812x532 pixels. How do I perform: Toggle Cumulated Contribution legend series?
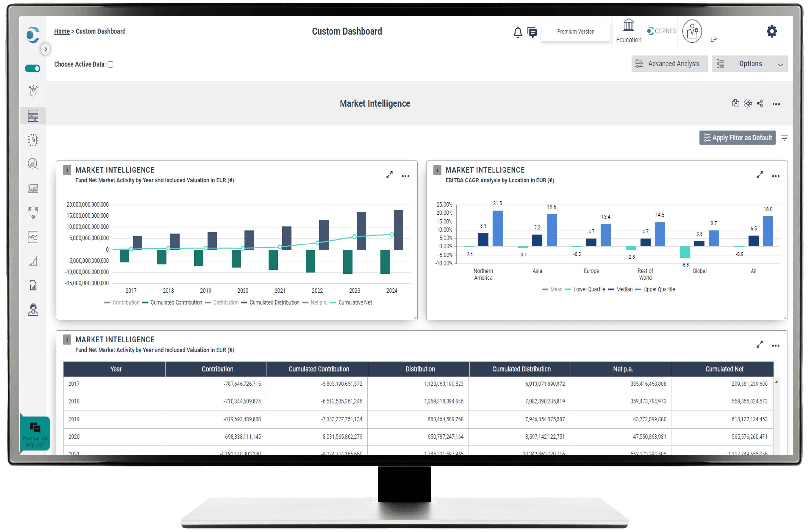pyautogui.click(x=172, y=303)
